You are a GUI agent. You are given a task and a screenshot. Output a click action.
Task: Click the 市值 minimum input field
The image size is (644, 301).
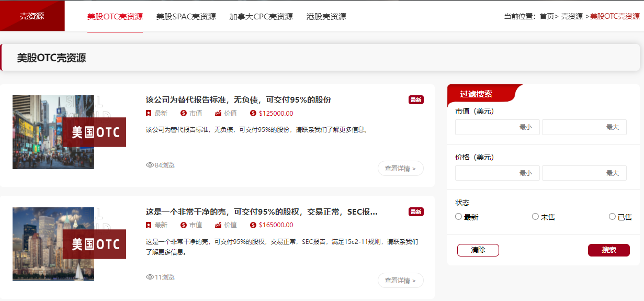tap(497, 127)
